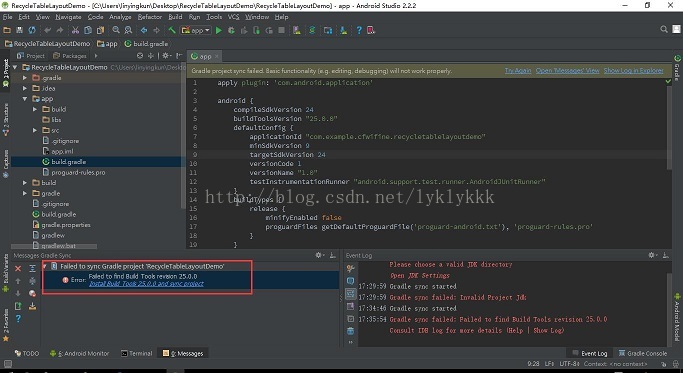Open the Build menu

(175, 17)
